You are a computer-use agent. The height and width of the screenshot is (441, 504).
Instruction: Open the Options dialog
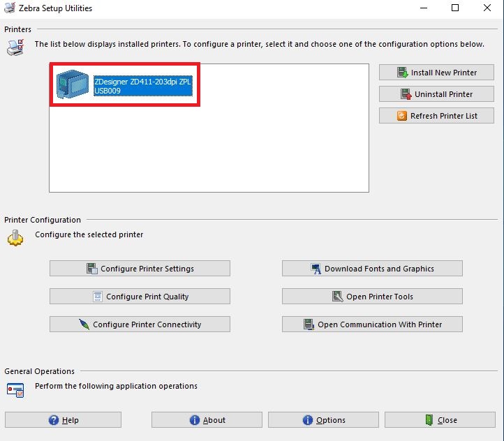[x=323, y=420]
